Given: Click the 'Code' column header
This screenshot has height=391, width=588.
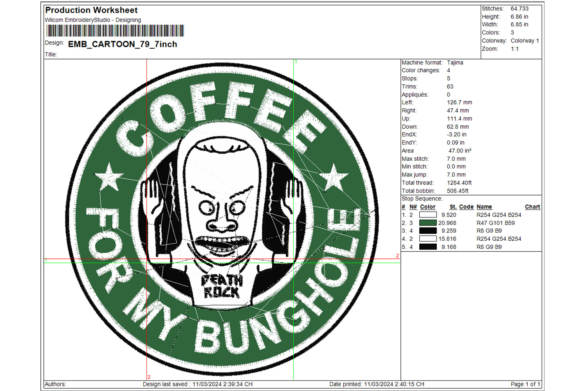Looking at the screenshot, I should point(466,207).
